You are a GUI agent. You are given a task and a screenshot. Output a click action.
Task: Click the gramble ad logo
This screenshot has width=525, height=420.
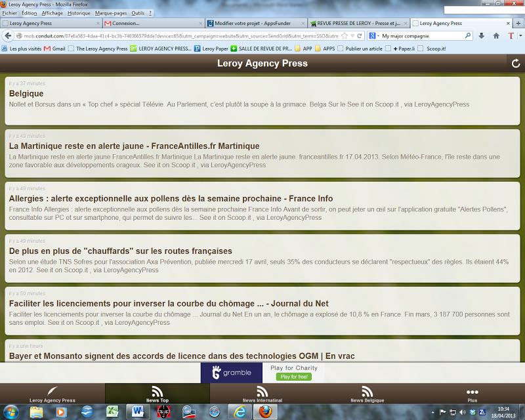point(232,373)
